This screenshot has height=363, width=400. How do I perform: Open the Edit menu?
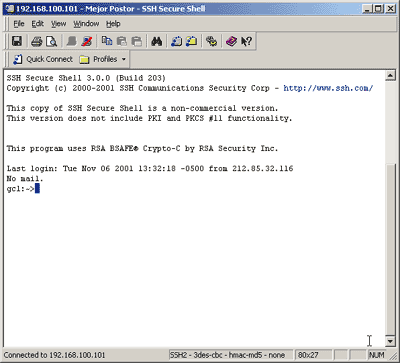click(x=38, y=24)
